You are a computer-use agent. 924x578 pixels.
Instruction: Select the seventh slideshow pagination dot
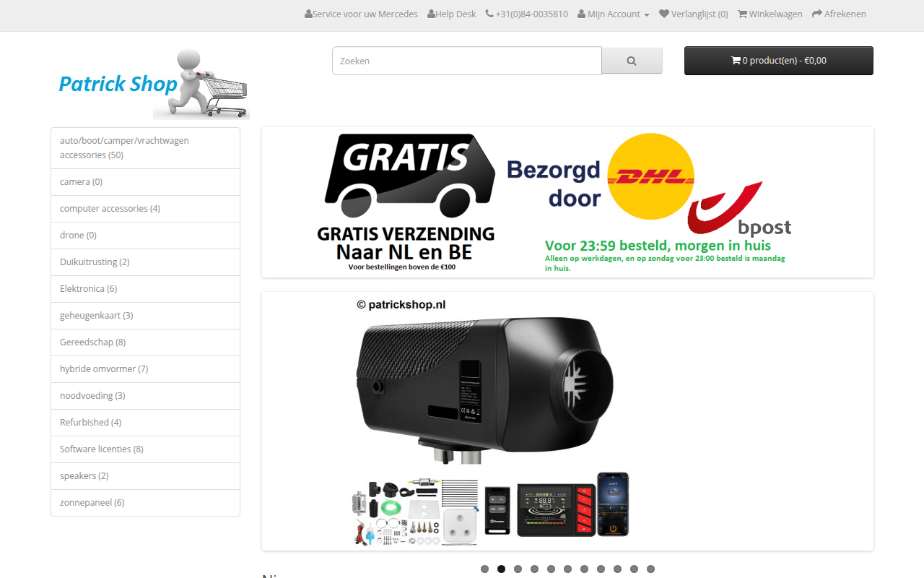(584, 569)
